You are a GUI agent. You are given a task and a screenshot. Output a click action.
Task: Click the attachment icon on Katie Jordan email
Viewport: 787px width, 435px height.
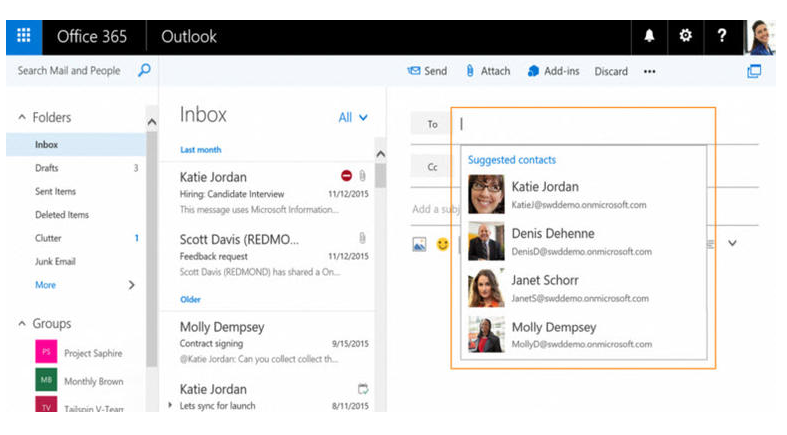pos(362,176)
